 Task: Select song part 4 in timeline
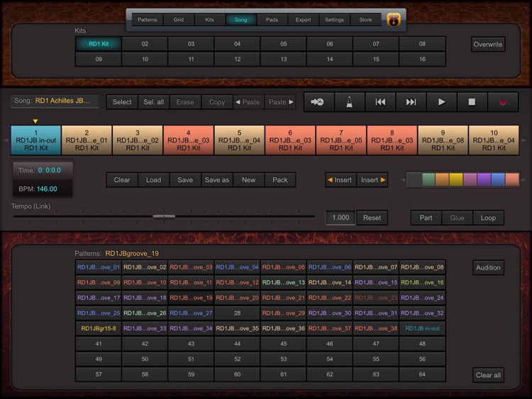pos(189,140)
